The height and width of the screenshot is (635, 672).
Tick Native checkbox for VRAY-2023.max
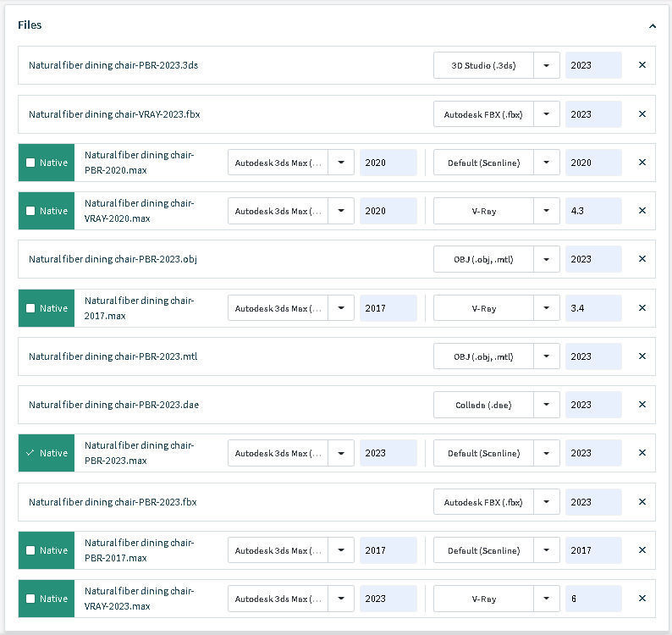pyautogui.click(x=31, y=599)
